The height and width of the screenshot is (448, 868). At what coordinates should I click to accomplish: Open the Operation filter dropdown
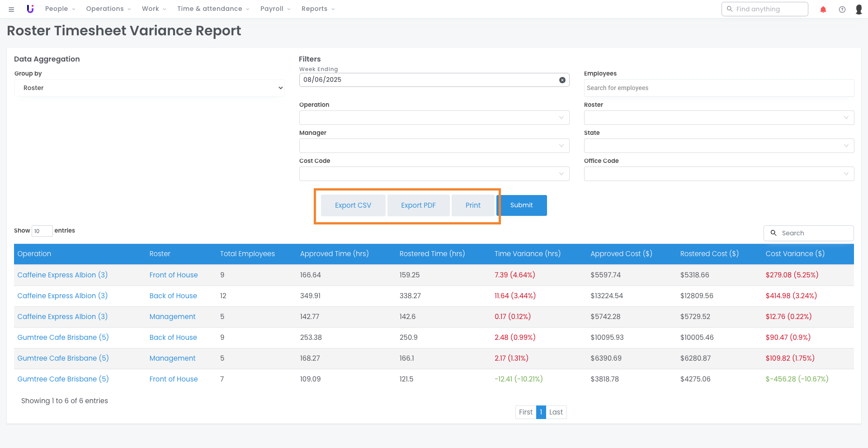[434, 118]
